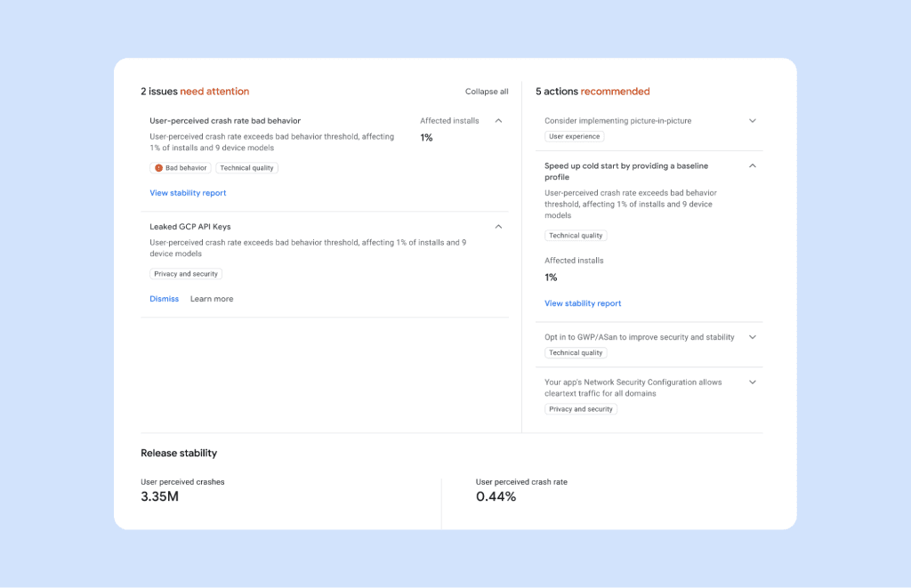Click the red Bad behavior warning icon
This screenshot has width=911, height=588.
pyautogui.click(x=158, y=168)
